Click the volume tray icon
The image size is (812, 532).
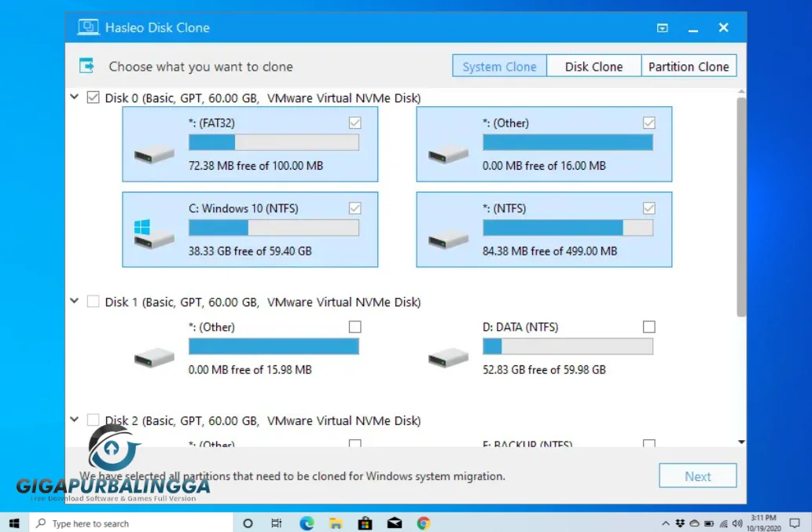[737, 523]
